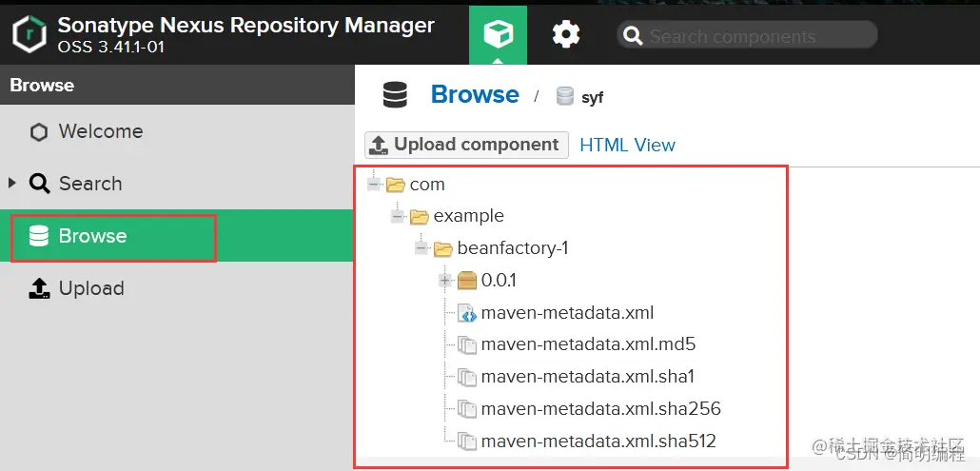Click the com folder icon
The image size is (980, 471).
point(396,185)
